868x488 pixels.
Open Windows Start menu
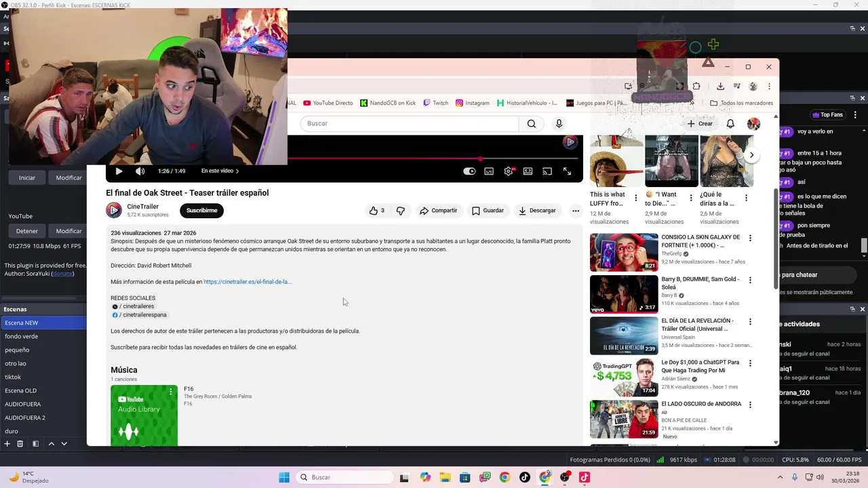tap(284, 477)
